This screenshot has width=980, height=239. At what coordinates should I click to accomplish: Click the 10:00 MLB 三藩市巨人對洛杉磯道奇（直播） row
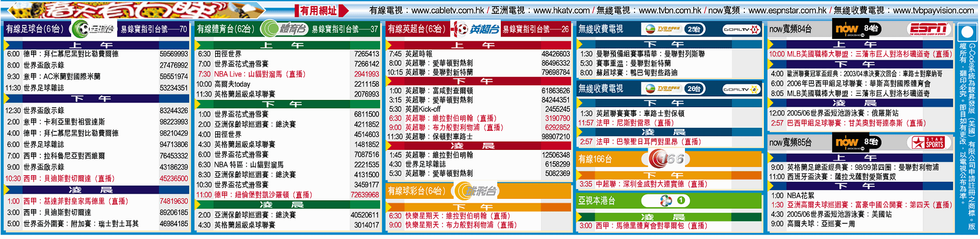click(x=860, y=54)
